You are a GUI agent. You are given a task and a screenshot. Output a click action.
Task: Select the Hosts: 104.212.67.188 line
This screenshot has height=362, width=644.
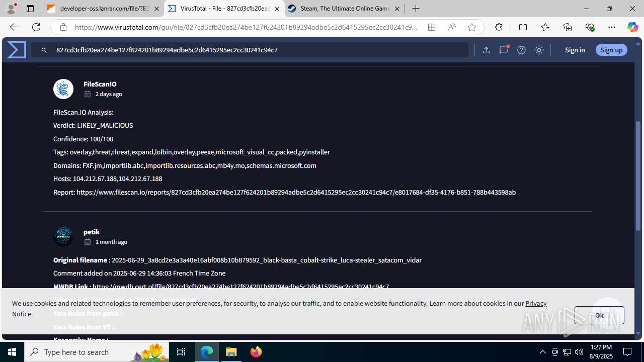click(x=108, y=178)
